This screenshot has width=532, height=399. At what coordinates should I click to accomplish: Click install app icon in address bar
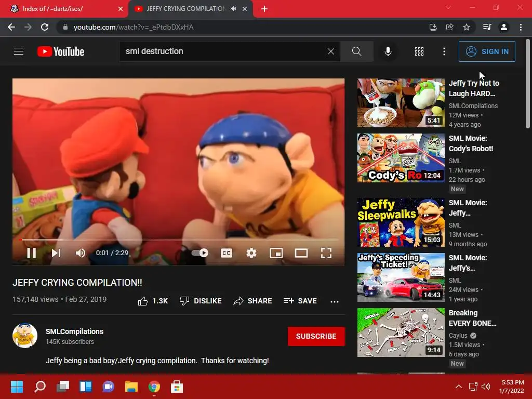pyautogui.click(x=433, y=27)
